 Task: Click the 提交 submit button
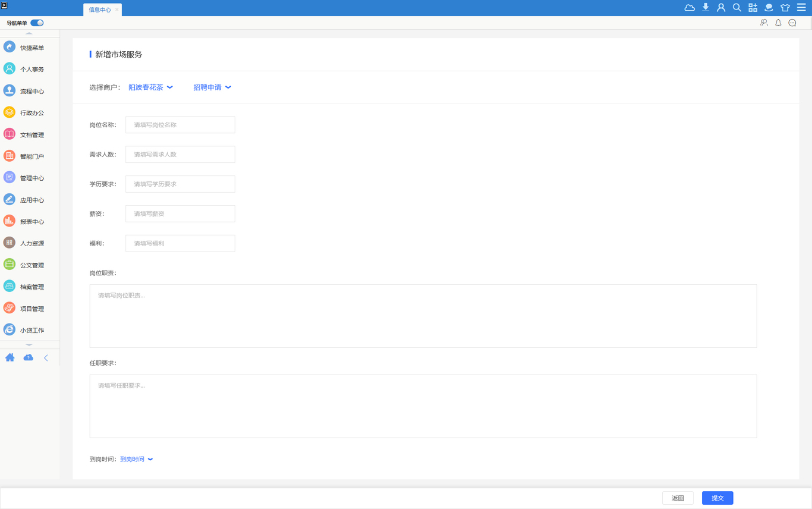[717, 498]
